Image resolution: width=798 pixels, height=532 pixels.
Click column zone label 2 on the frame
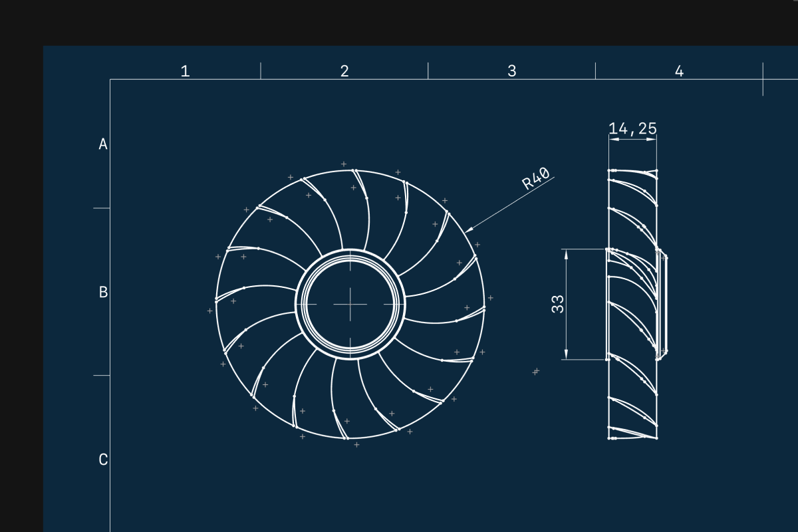pos(344,71)
